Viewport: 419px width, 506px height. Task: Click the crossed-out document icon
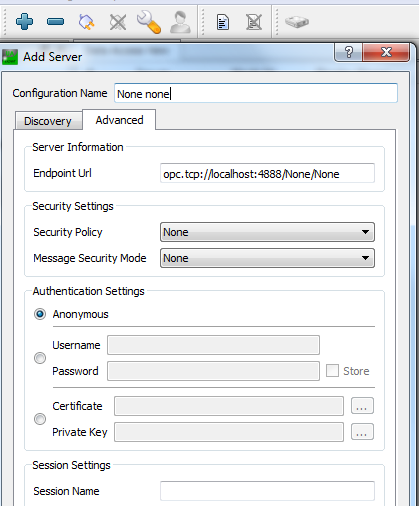point(254,22)
